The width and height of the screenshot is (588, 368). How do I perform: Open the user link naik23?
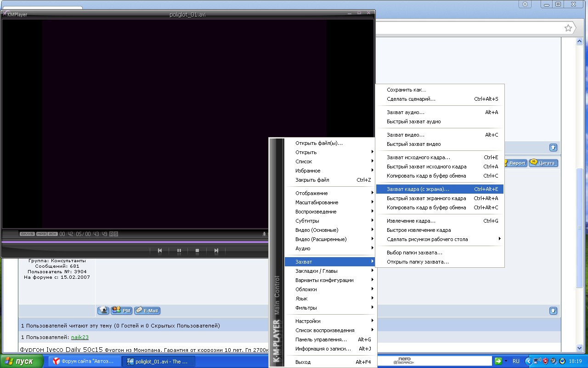pos(80,337)
